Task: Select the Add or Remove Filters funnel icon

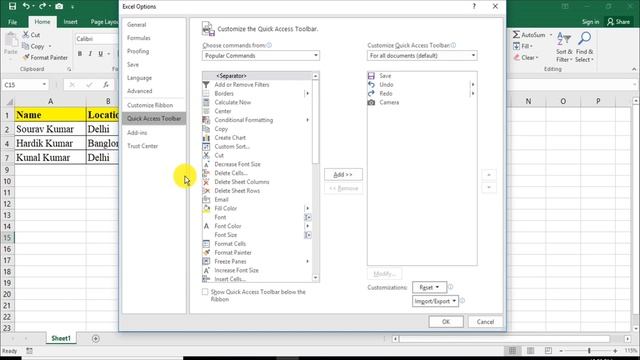Action: 206,84
